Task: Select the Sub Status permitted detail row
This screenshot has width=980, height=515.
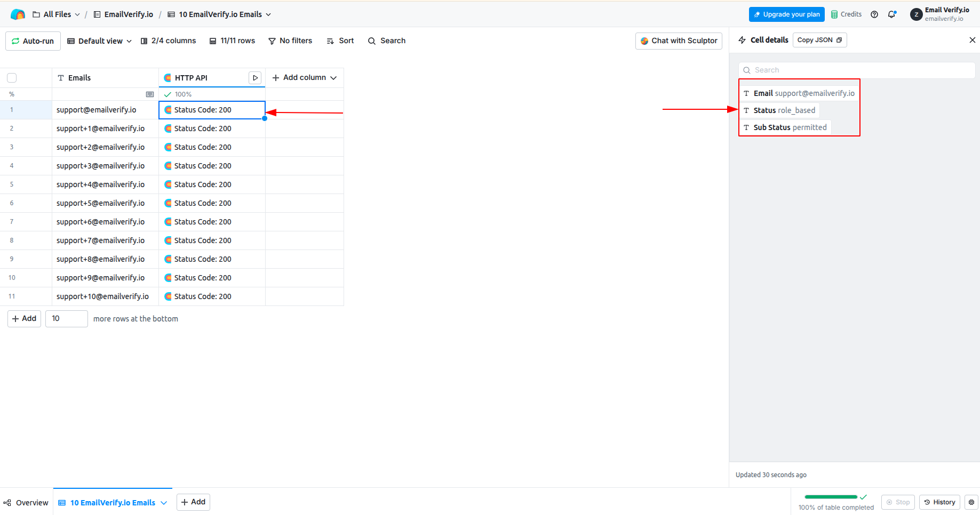Action: click(x=785, y=127)
